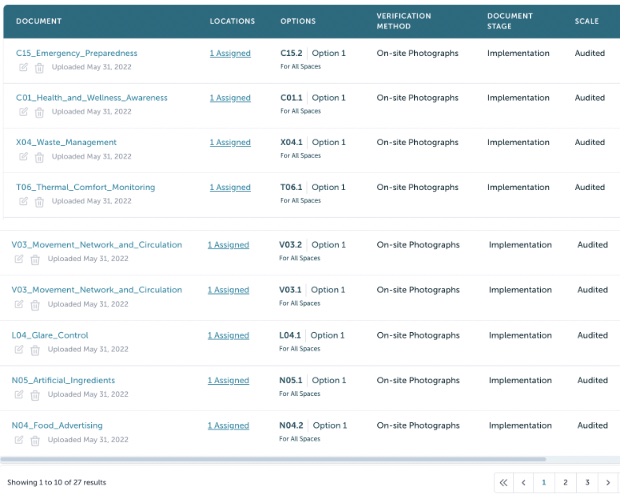631x503 pixels.
Task: Open the N04_Food_Advertising document
Action: (57, 425)
